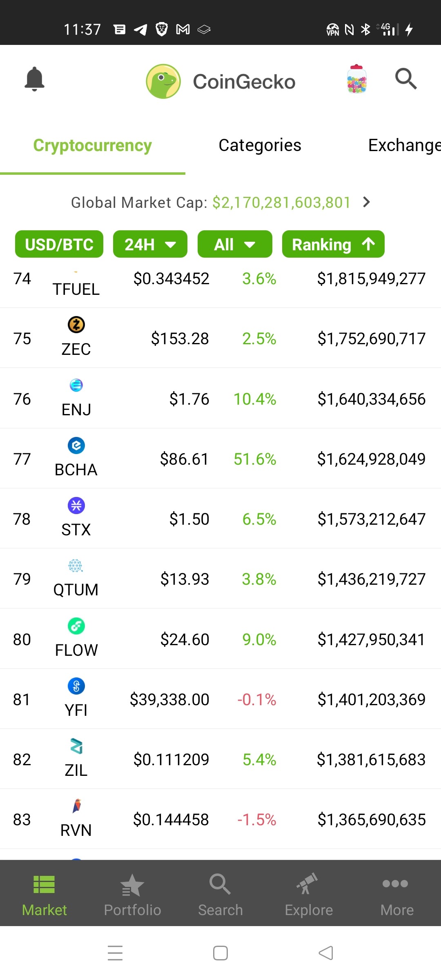Tap the Android back navigation button

(326, 953)
